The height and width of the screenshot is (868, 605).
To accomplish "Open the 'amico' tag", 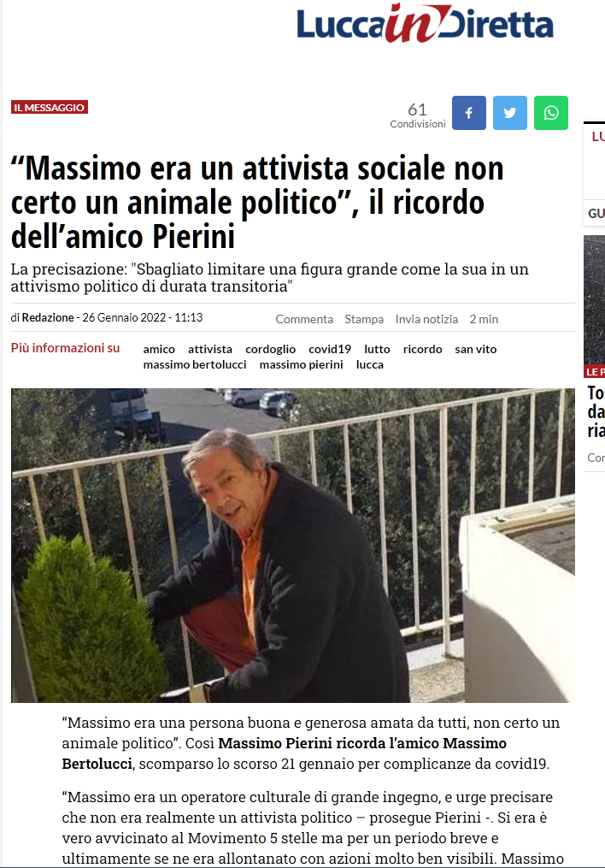I will pyautogui.click(x=159, y=349).
